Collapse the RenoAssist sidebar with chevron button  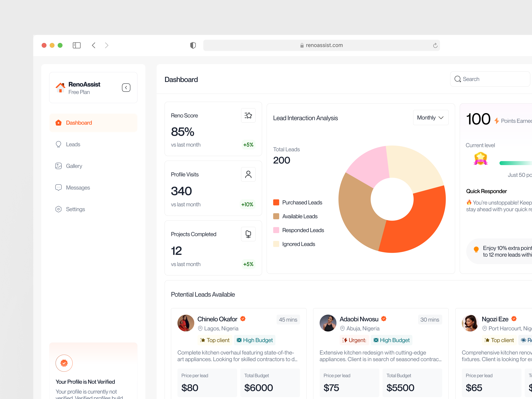tap(126, 88)
